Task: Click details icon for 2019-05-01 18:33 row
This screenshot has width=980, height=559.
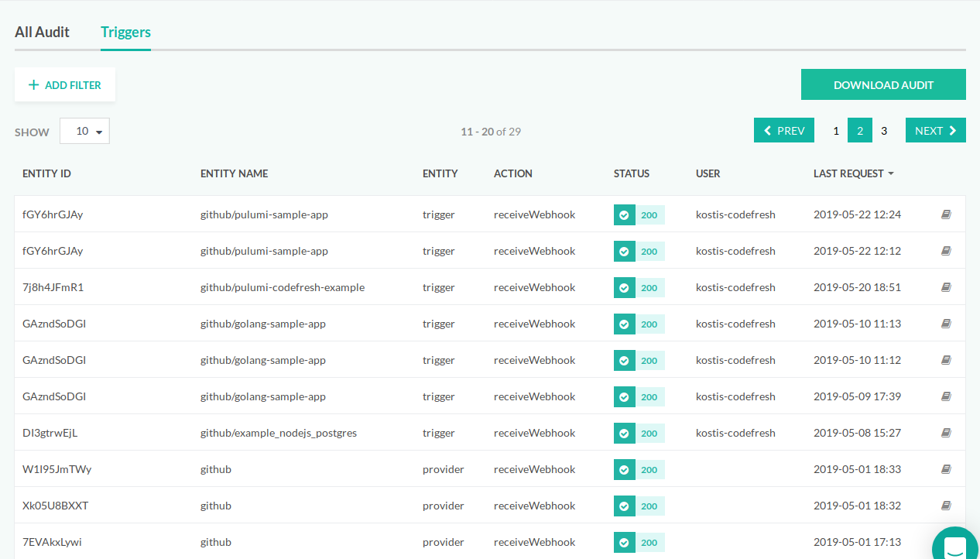Action: point(945,469)
